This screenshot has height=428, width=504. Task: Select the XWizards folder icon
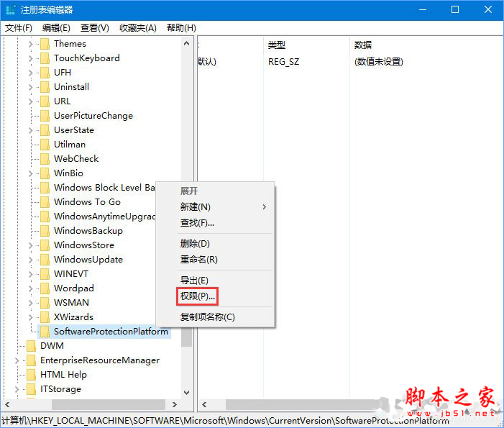pyautogui.click(x=45, y=317)
